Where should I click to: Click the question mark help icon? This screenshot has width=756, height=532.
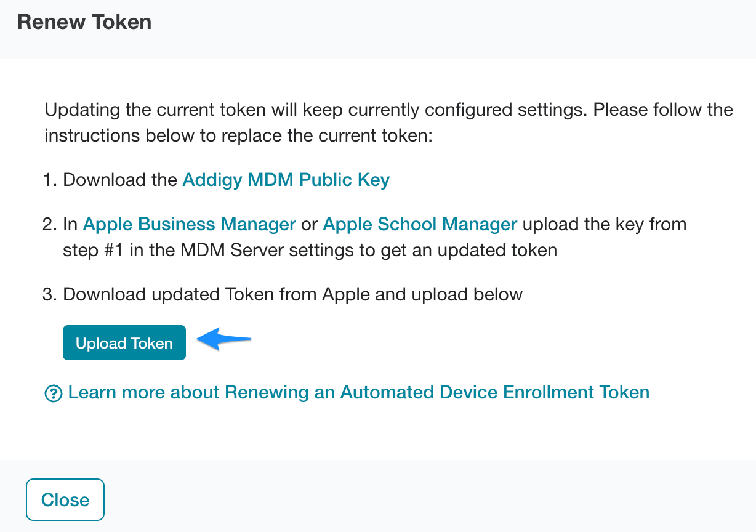tap(54, 393)
